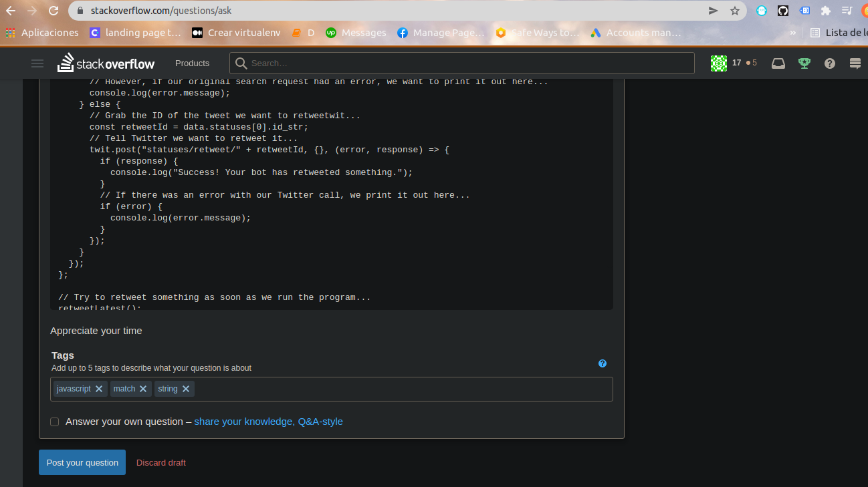Focus the Stack Overflow search box
The width and height of the screenshot is (868, 487).
(462, 63)
